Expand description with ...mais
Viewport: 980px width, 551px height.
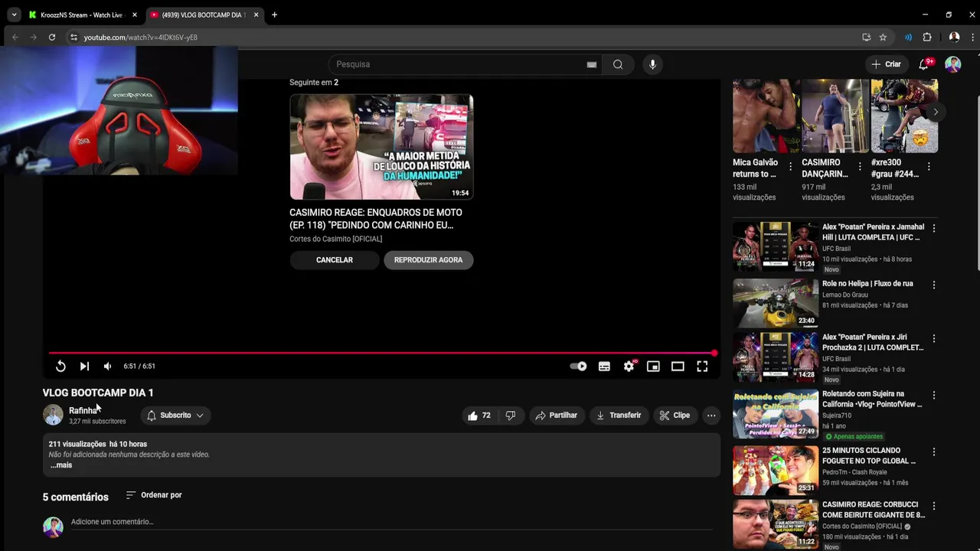click(x=61, y=465)
